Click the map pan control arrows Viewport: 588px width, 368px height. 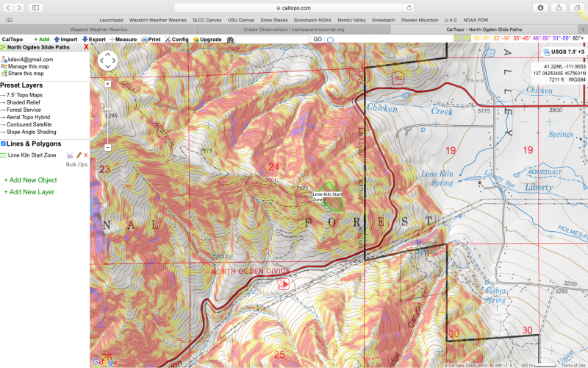(107, 60)
